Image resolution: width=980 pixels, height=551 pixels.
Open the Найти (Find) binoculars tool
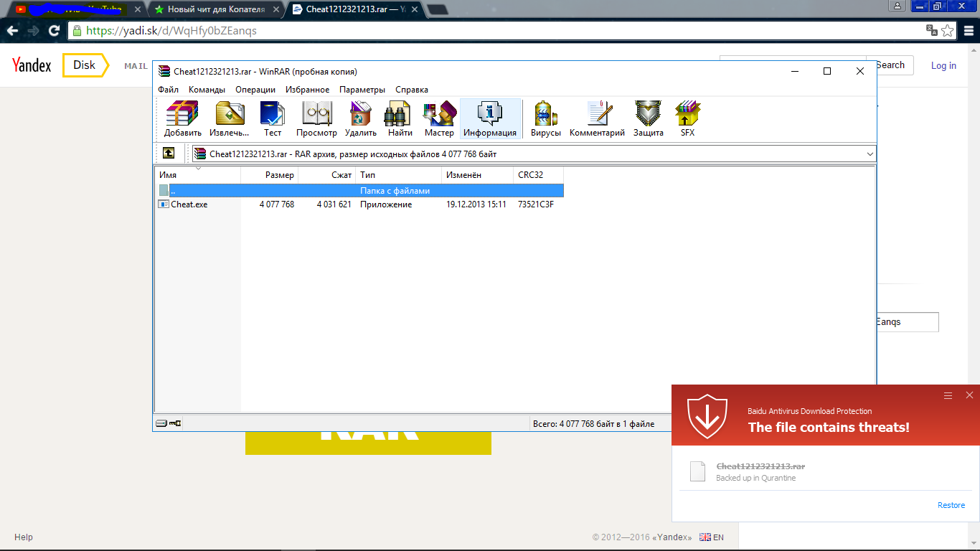pos(400,119)
